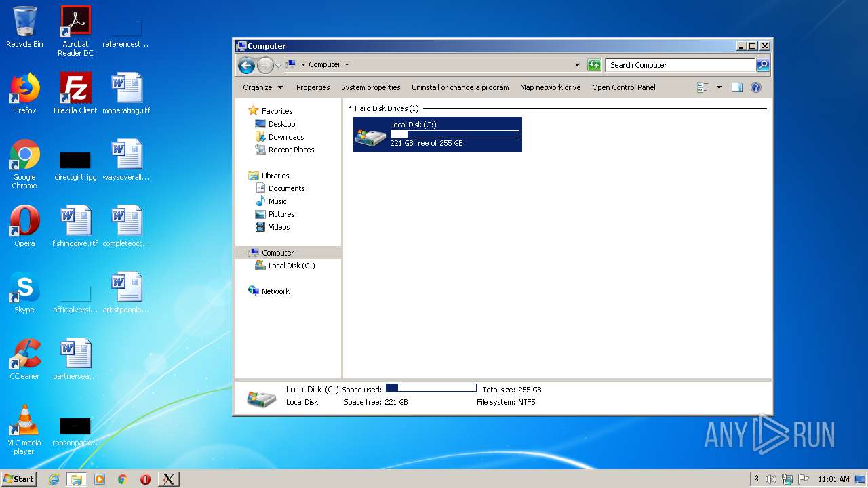
Task: Click the Space used bar in details pane
Action: tap(431, 388)
